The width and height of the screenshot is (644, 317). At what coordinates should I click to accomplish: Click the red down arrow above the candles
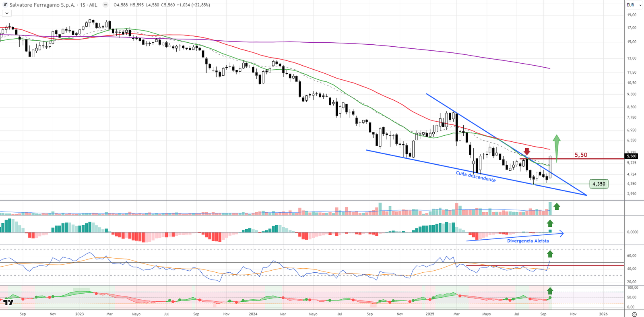[x=527, y=151]
